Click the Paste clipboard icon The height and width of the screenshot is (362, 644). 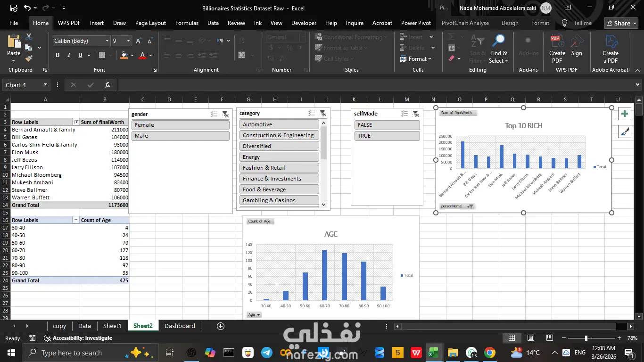(x=14, y=42)
